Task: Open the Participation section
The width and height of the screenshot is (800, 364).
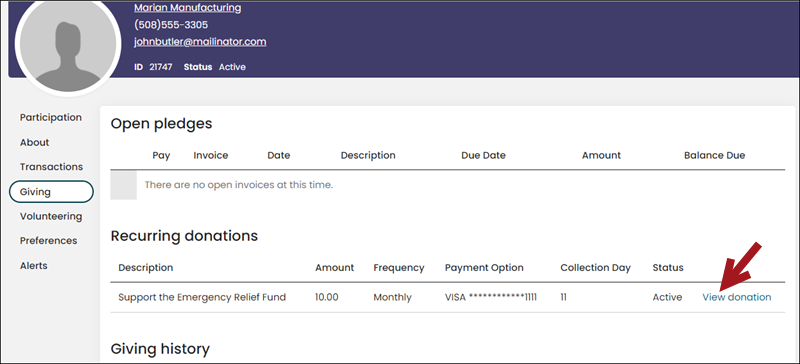Action: (51, 117)
